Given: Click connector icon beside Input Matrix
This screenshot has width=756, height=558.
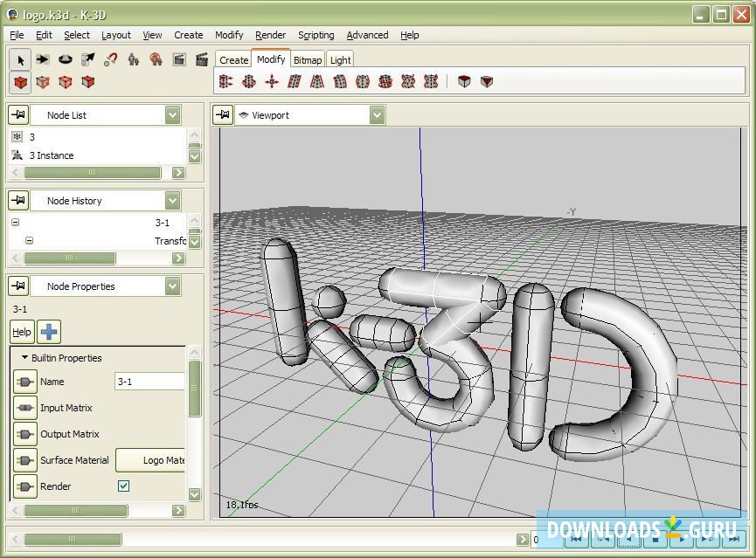Looking at the screenshot, I should tap(24, 408).
